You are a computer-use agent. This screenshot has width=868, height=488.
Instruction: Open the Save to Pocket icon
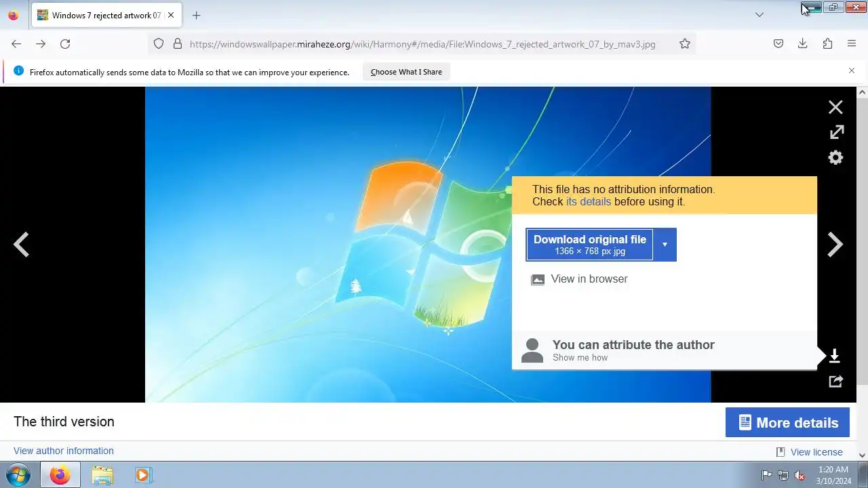pyautogui.click(x=778, y=44)
